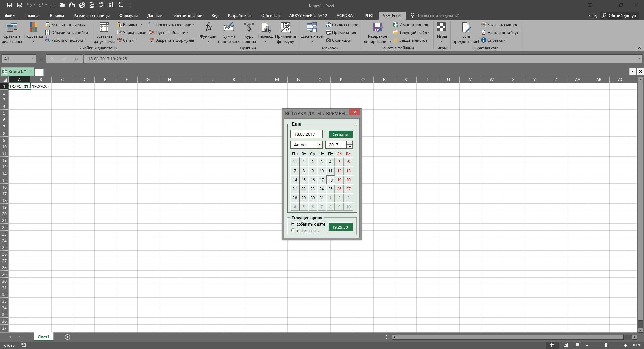The height and width of the screenshot is (349, 644).
Task: Click Закрепить формулы in ribbon
Action: pyautogui.click(x=172, y=40)
